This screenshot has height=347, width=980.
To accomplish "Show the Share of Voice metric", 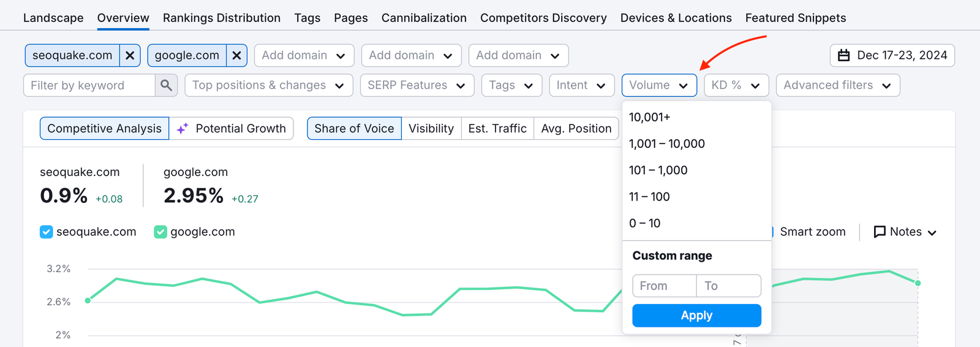I will pyautogui.click(x=354, y=129).
